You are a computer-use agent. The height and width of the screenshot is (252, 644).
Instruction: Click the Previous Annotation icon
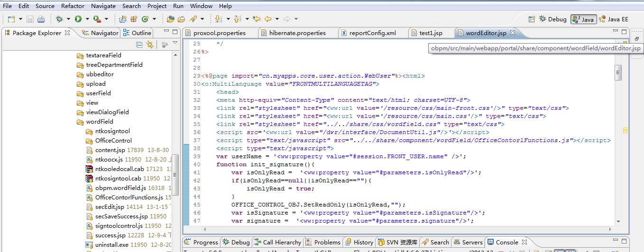237,19
